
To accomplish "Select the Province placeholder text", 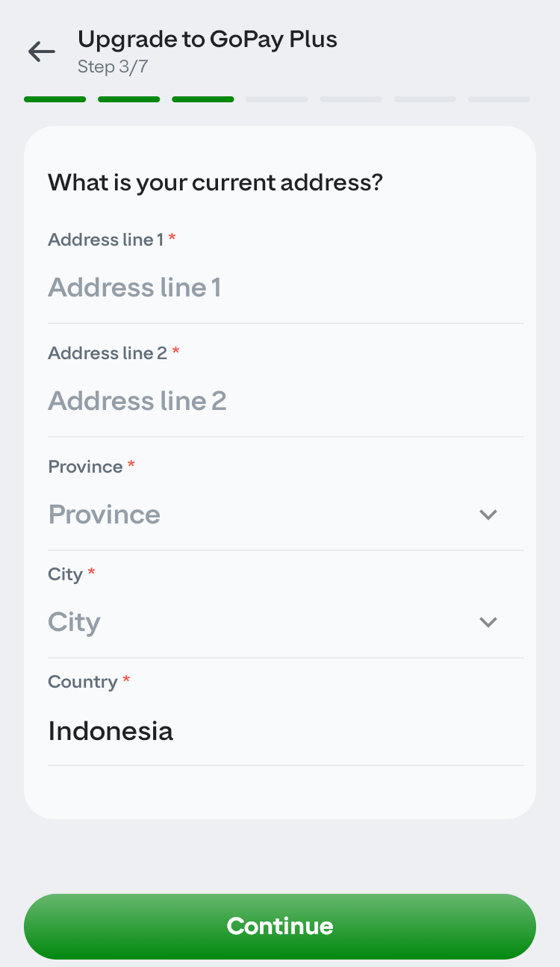I will [105, 514].
